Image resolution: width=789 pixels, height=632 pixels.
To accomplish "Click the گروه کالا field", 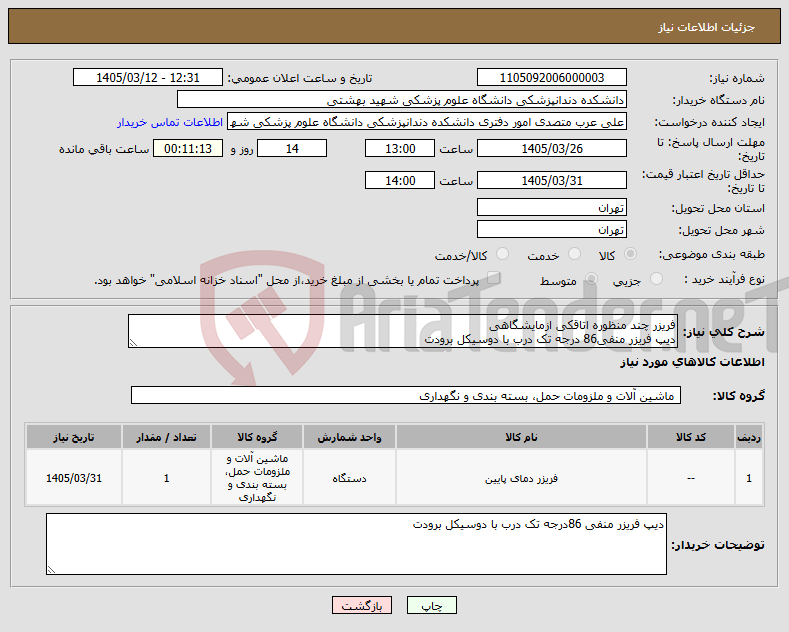I will 406,396.
